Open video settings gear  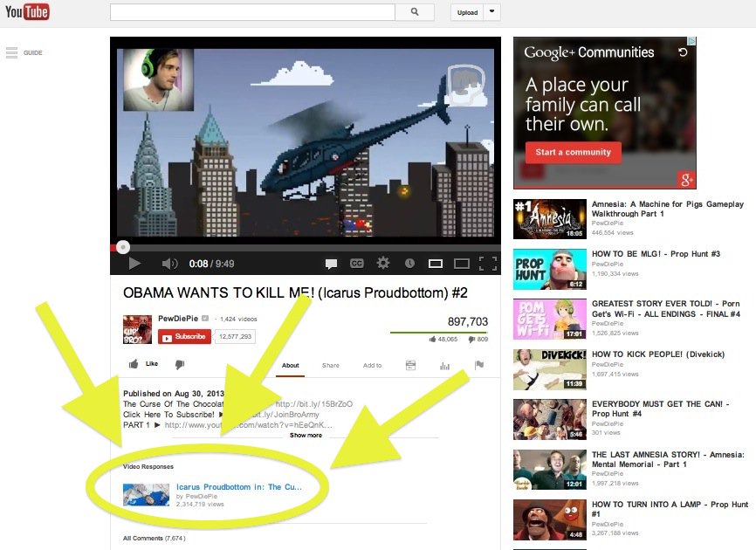click(x=383, y=263)
